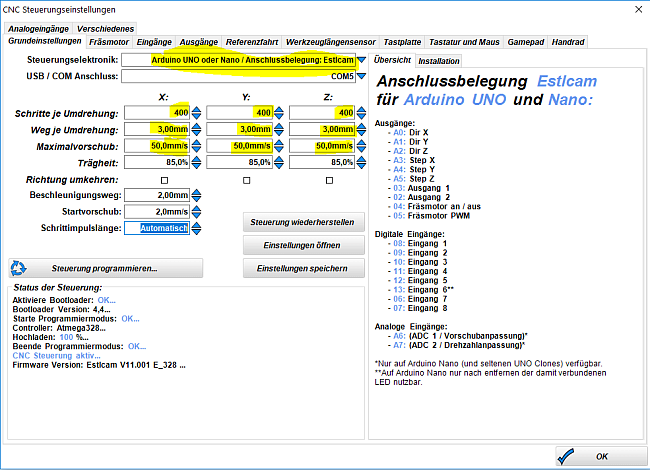Increase Y Weg je Umdrehung with up arrow

(x=279, y=125)
